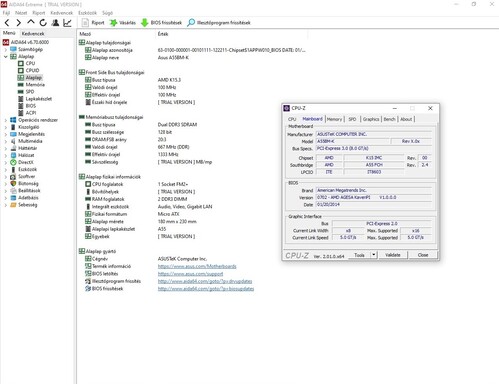This screenshot has width=499, height=384.
Task: Open the Riport menu
Action: (39, 13)
